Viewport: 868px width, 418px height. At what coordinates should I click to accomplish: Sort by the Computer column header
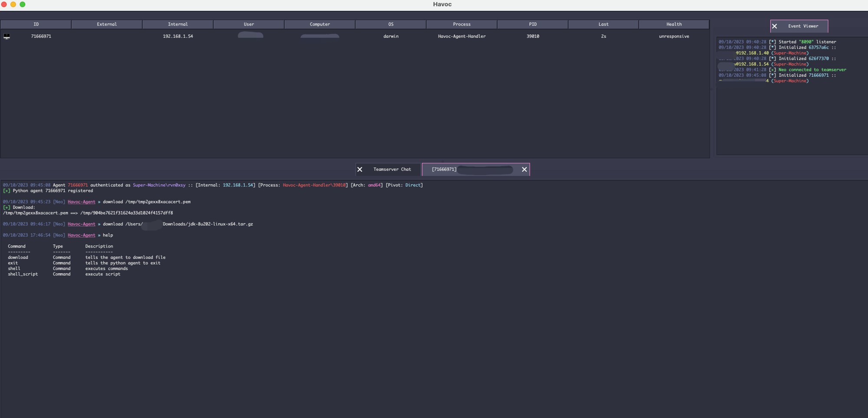320,24
